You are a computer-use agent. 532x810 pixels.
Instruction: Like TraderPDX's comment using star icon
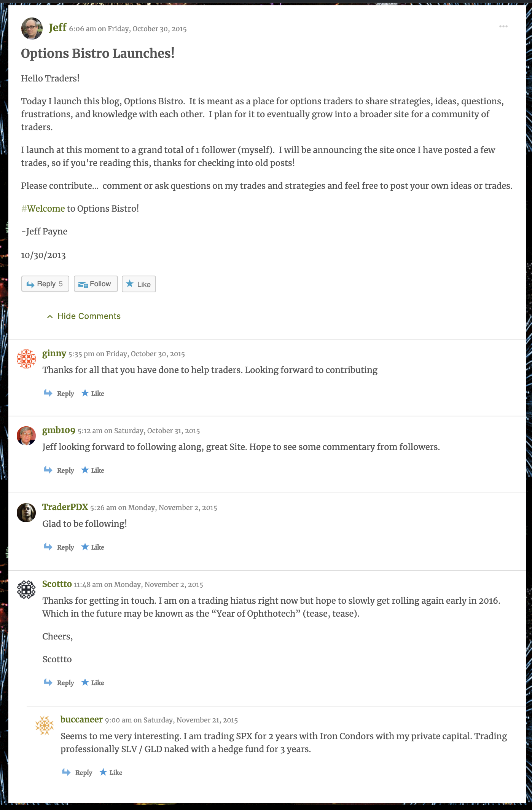(x=85, y=547)
